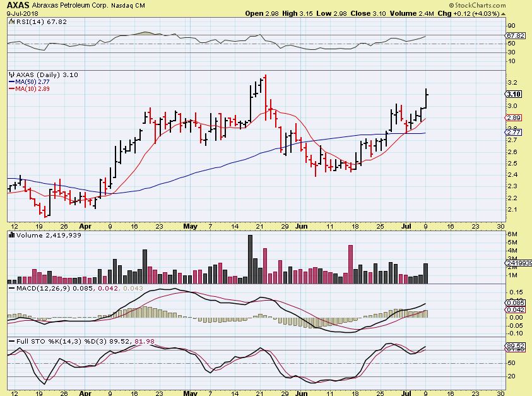The height and width of the screenshot is (396, 532).
Task: Click the 2.77 moving average price tag
Action: click(514, 132)
